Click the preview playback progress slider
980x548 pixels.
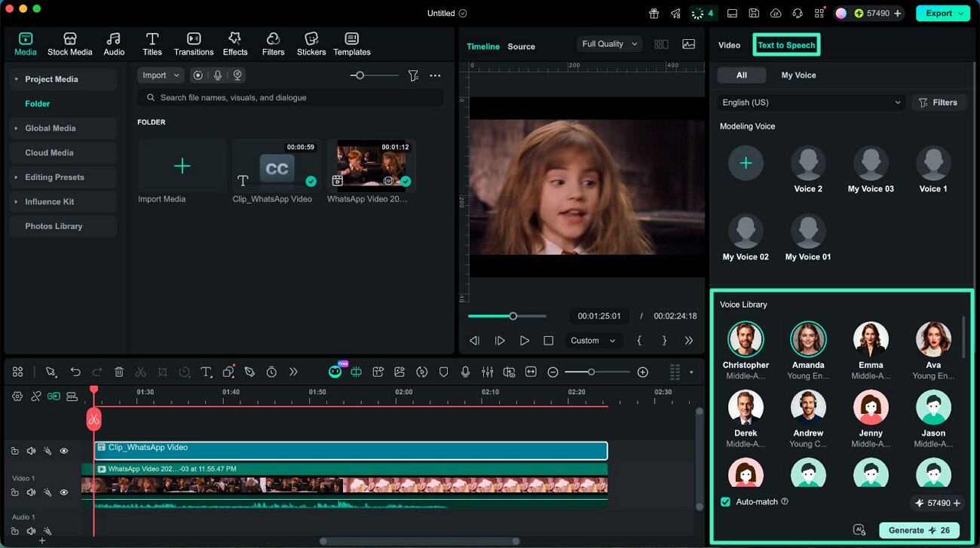click(507, 316)
